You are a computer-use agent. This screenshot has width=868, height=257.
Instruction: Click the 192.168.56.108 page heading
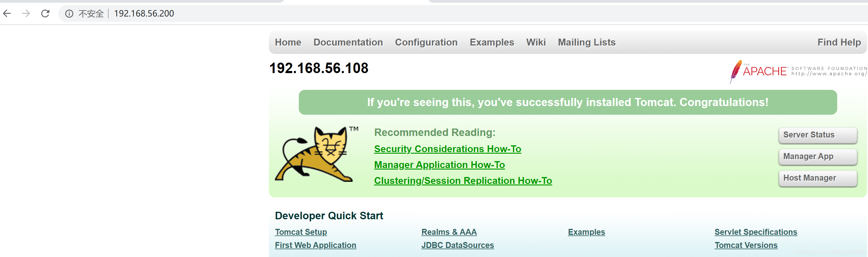pyautogui.click(x=319, y=68)
